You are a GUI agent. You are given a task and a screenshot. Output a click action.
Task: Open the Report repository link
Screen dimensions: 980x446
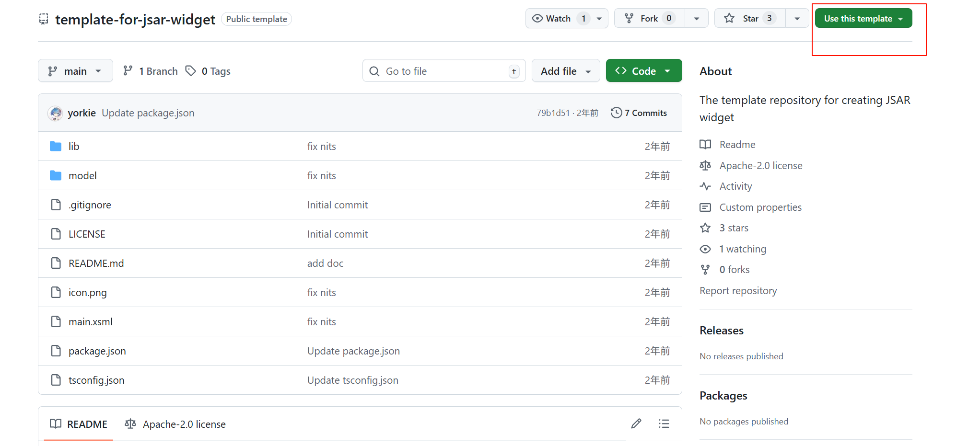tap(738, 290)
